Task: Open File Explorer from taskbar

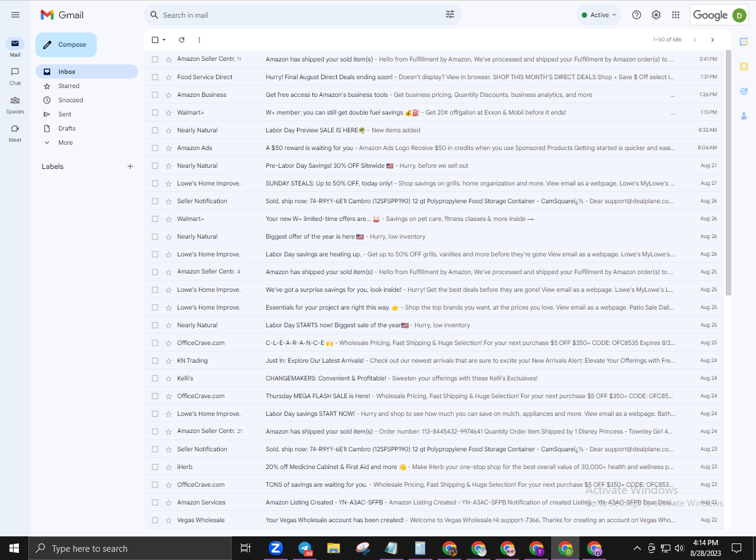Action: 334,548
